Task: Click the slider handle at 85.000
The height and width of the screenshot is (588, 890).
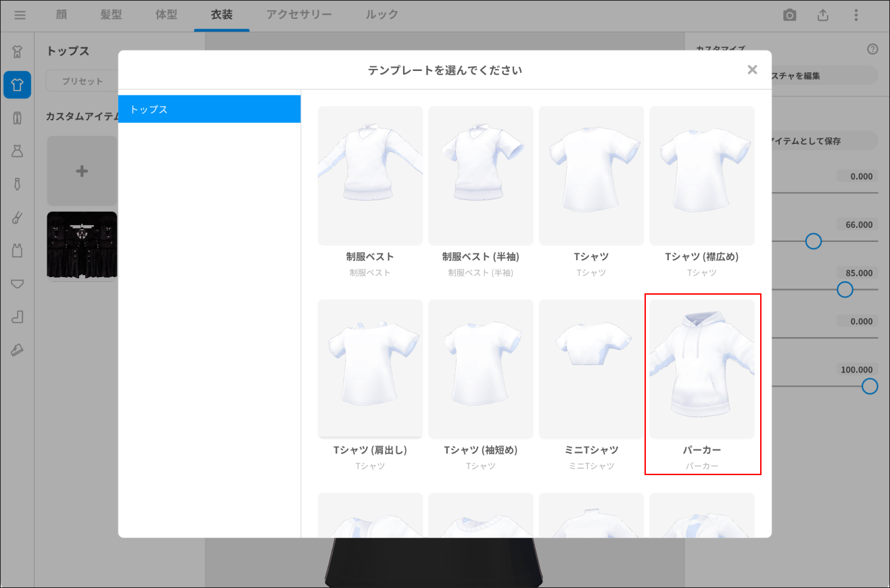Action: point(845,289)
